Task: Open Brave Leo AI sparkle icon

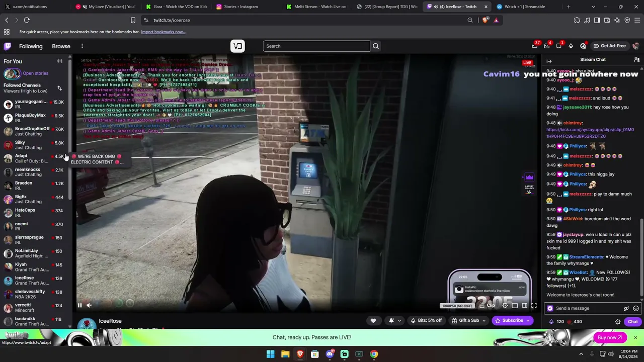Action: click(x=617, y=20)
